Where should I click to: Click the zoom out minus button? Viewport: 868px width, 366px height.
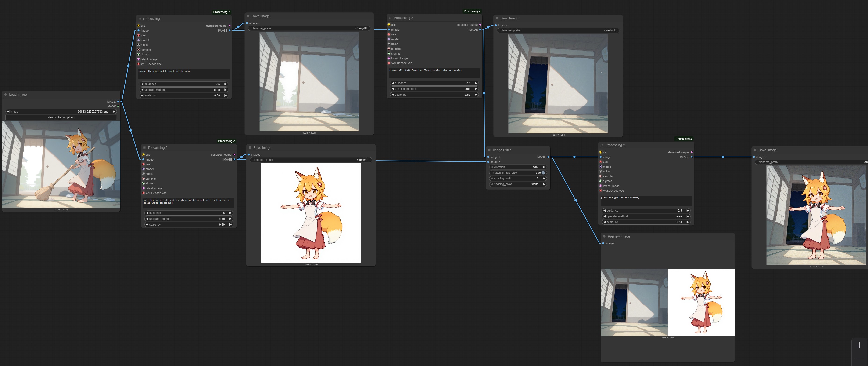(x=859, y=359)
